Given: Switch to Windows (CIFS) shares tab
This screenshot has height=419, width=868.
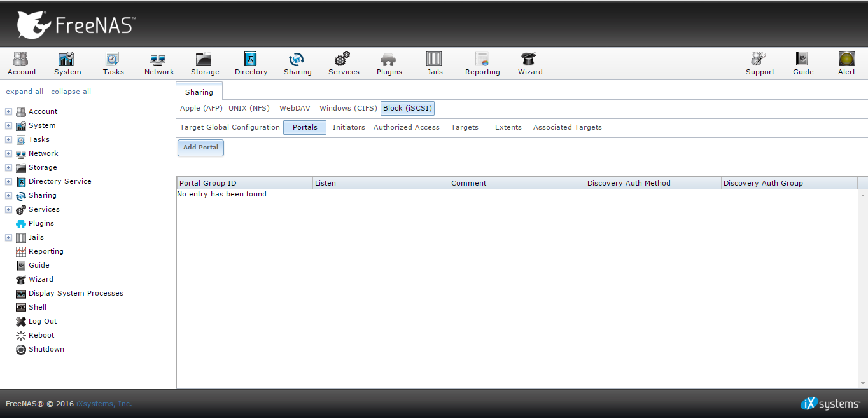Looking at the screenshot, I should [348, 108].
